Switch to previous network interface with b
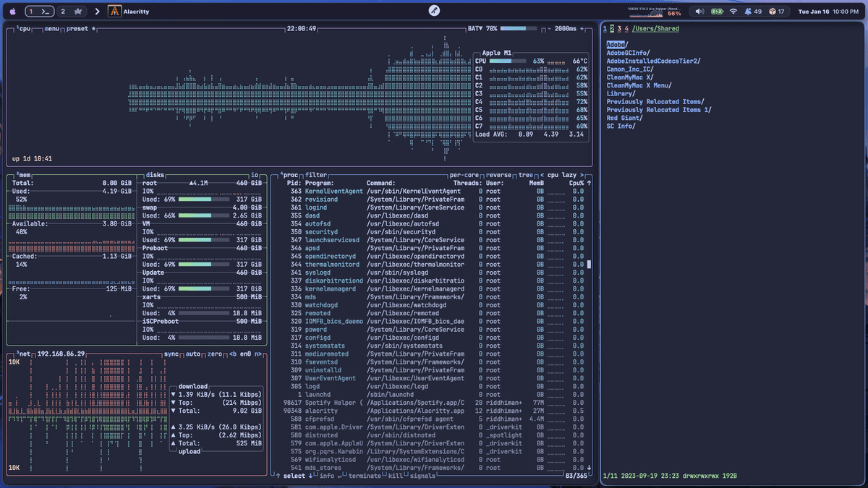 pyautogui.click(x=233, y=354)
